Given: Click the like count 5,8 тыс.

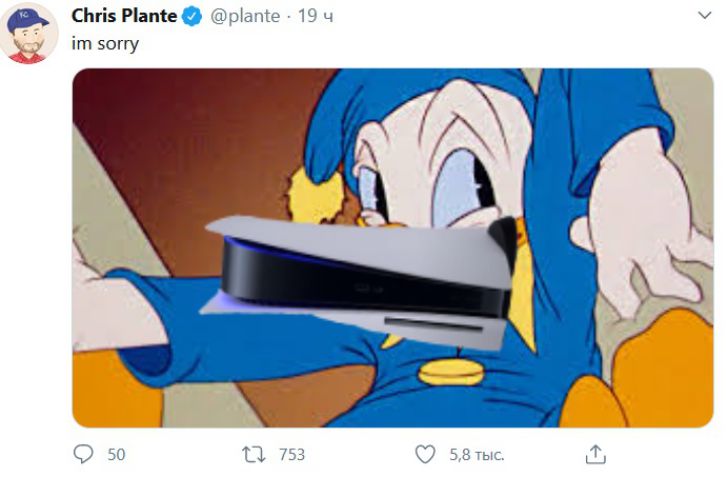Looking at the screenshot, I should point(476,455).
